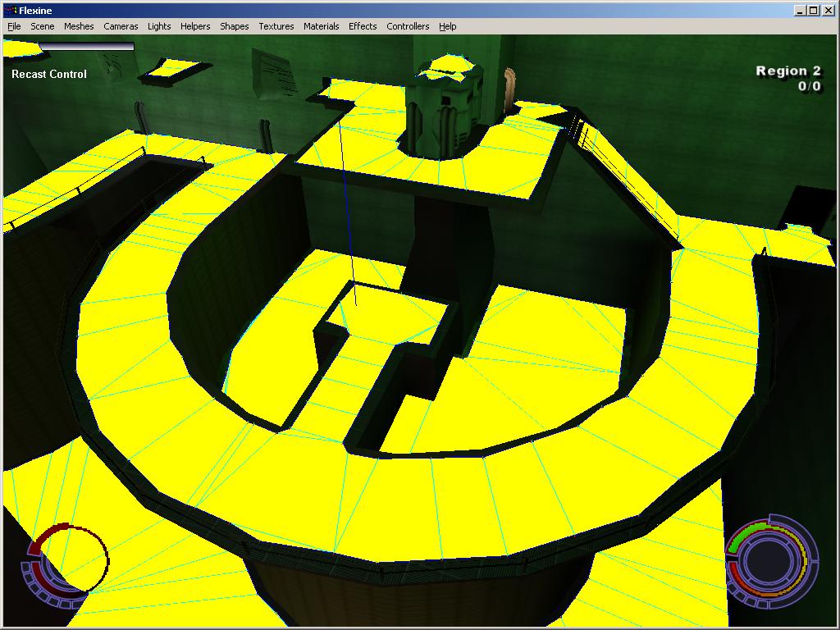The width and height of the screenshot is (840, 630).
Task: Minimize the Flexine window
Action: click(799, 10)
